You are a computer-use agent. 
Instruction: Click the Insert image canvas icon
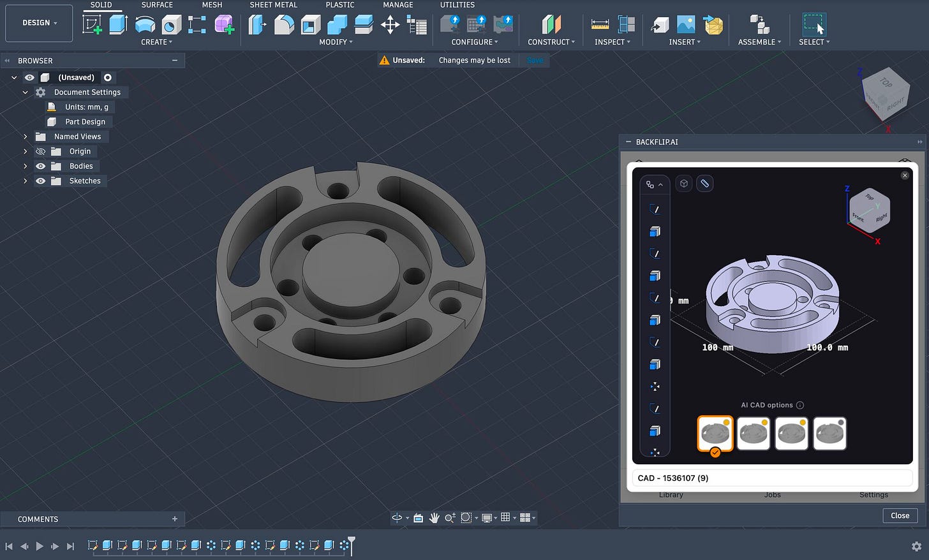click(686, 25)
